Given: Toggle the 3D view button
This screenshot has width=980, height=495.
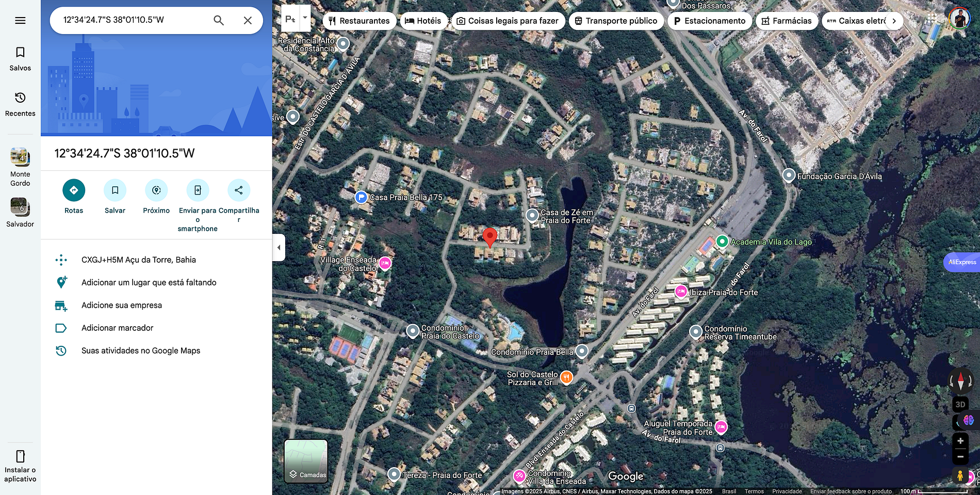Looking at the screenshot, I should 960,404.
